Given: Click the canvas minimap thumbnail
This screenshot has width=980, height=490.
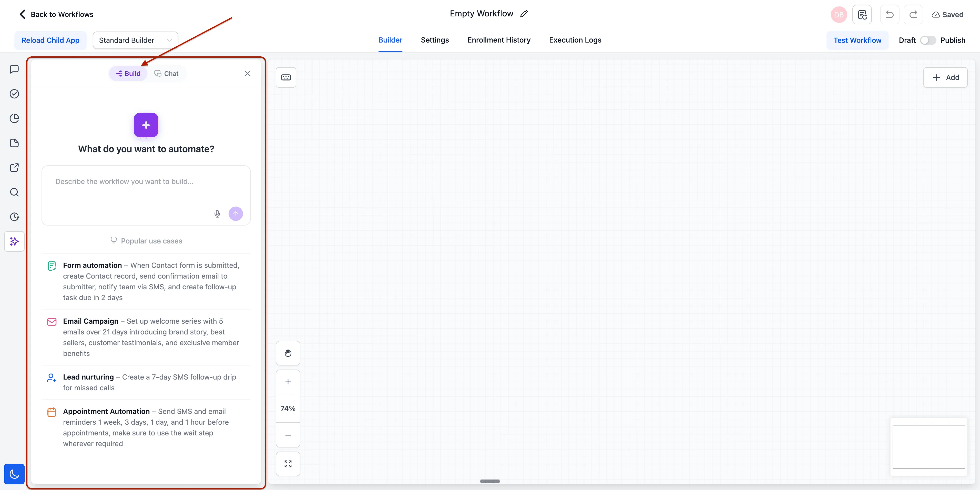Looking at the screenshot, I should click(928, 447).
